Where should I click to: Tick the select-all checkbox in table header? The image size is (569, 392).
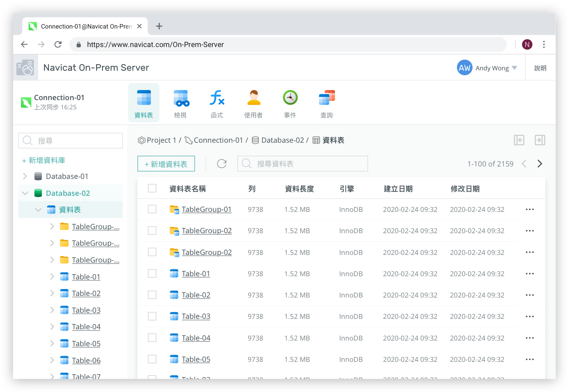tap(152, 188)
